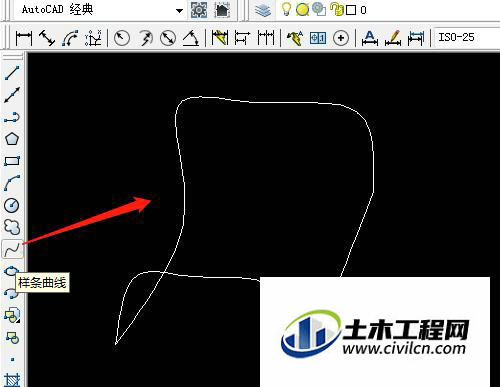This screenshot has height=387, width=500.
Task: Select the Rectangle tool
Action: pos(12,161)
